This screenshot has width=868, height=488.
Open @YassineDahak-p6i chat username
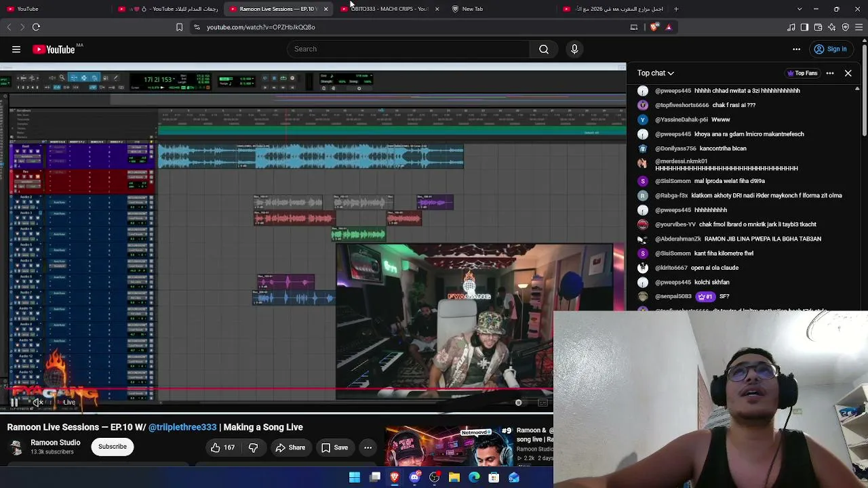pos(682,120)
